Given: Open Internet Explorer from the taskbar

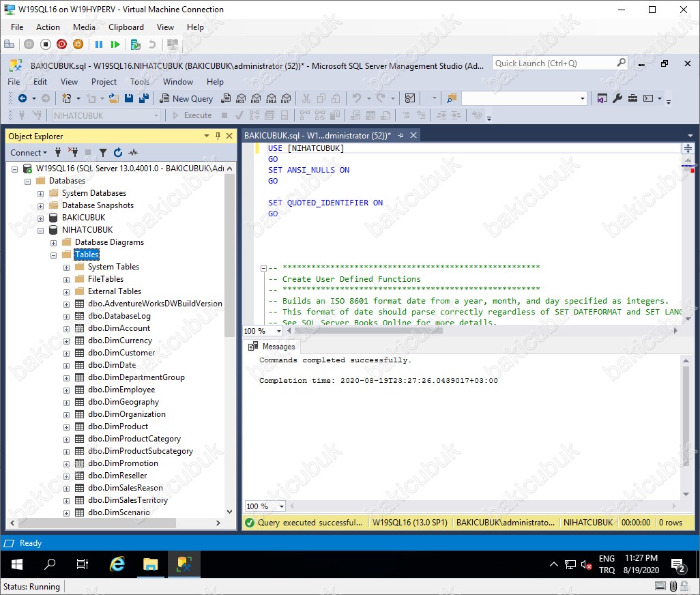Looking at the screenshot, I should click(x=117, y=564).
